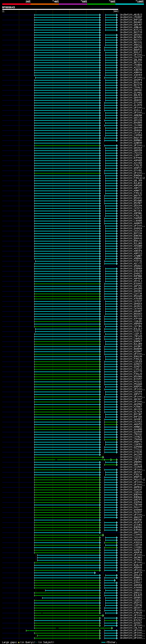Click the UniRef100_P15731 label
This screenshot has width=146, height=644.
pyautogui.click(x=131, y=261)
